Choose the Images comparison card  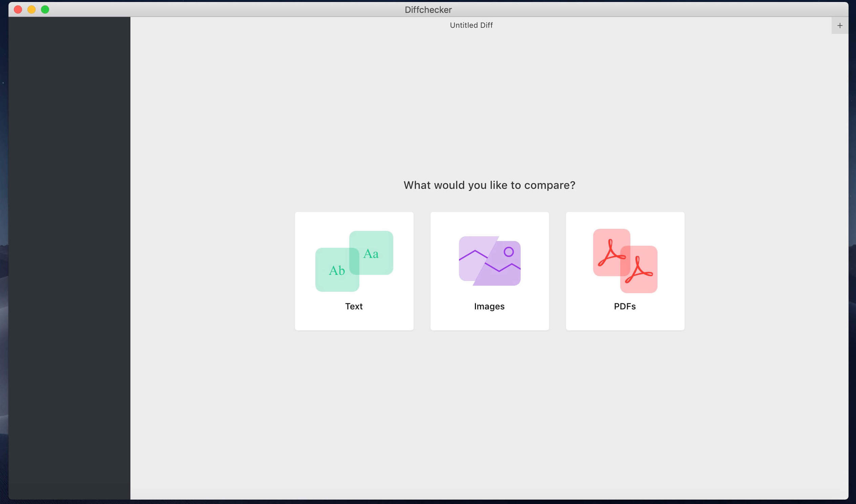tap(489, 271)
